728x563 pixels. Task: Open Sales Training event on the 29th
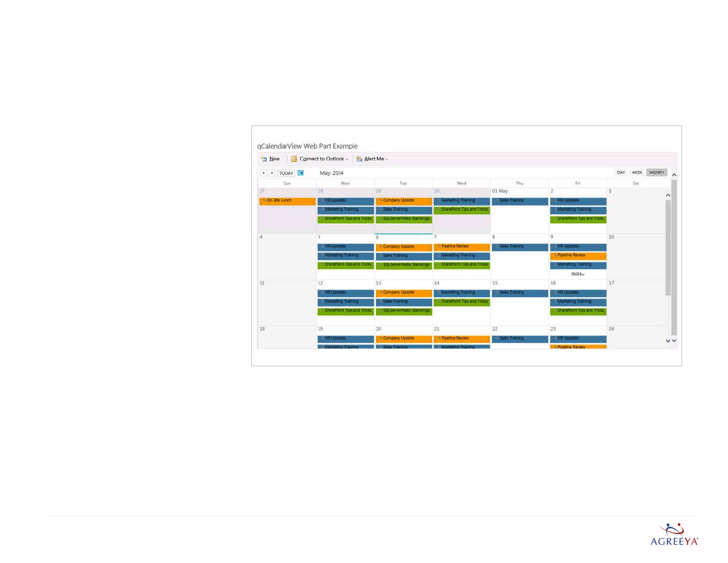[x=404, y=210]
